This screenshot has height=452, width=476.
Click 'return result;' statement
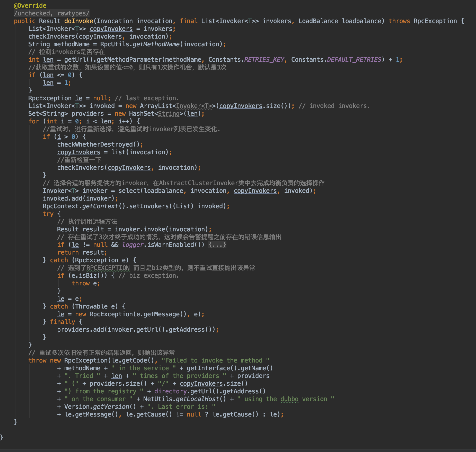pyautogui.click(x=82, y=252)
